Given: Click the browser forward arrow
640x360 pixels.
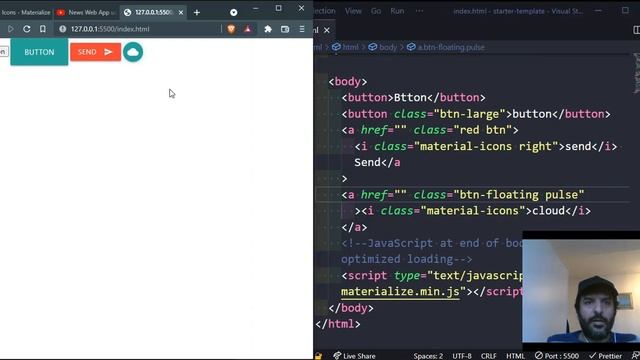Looking at the screenshot, I should tap(11, 29).
